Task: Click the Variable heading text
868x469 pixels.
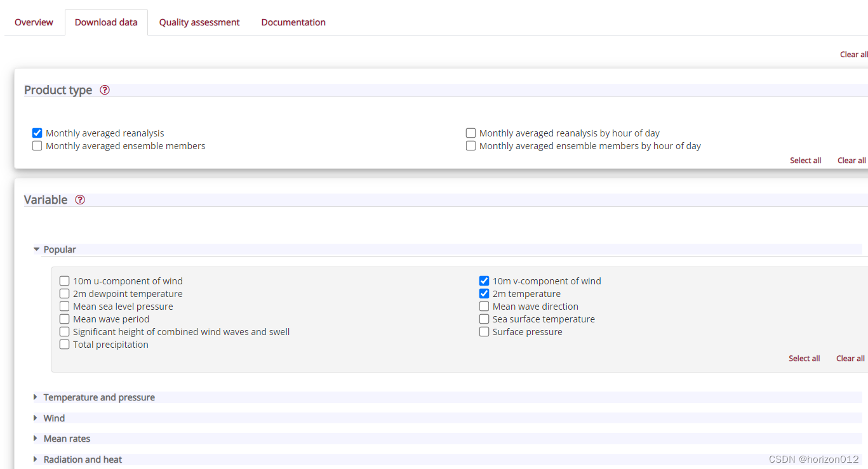Action: click(46, 200)
